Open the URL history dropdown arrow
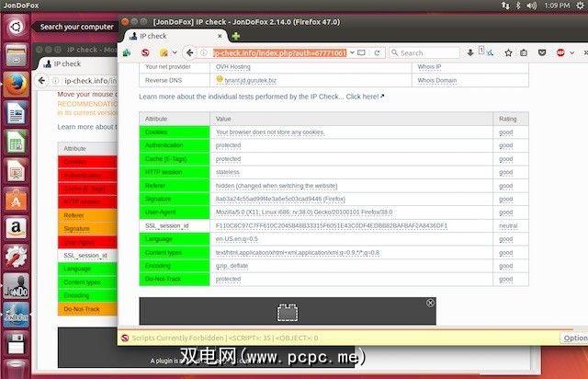This screenshot has height=379, width=588. click(x=352, y=53)
